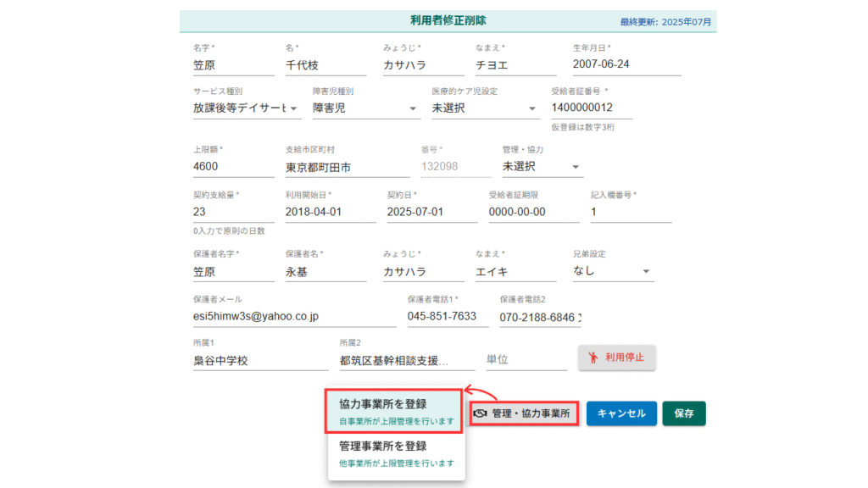Click the 生年月日 date field
The width and height of the screenshot is (868, 488).
click(626, 64)
